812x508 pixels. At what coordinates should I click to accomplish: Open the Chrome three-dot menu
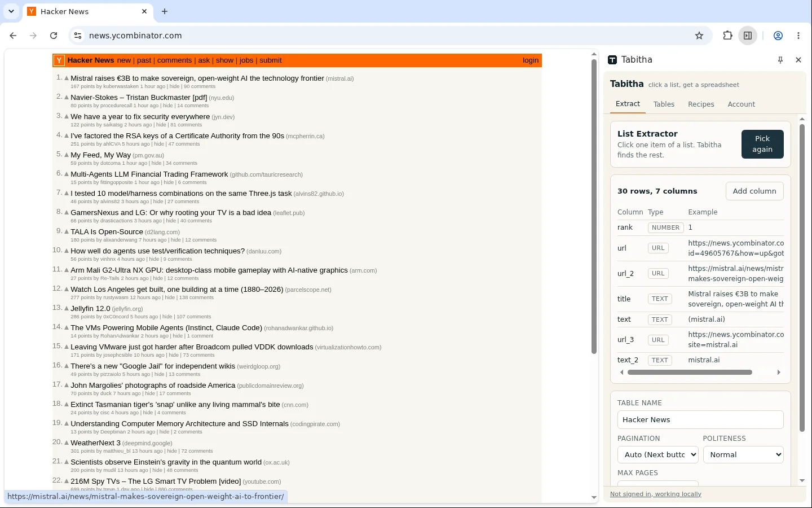coord(798,36)
